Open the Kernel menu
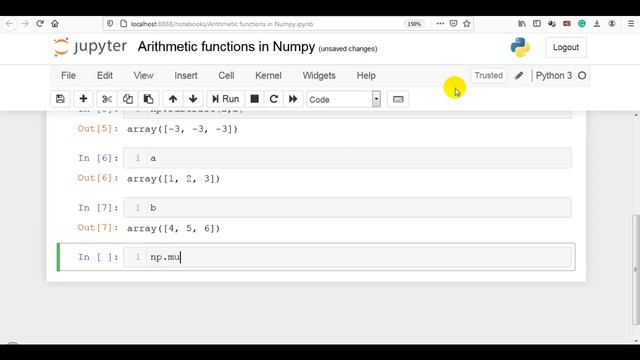 click(268, 76)
